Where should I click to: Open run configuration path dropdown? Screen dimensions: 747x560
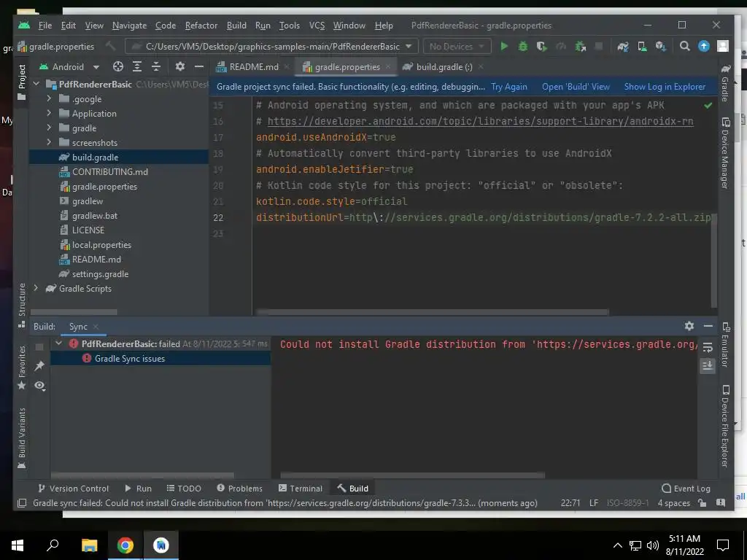(x=271, y=46)
